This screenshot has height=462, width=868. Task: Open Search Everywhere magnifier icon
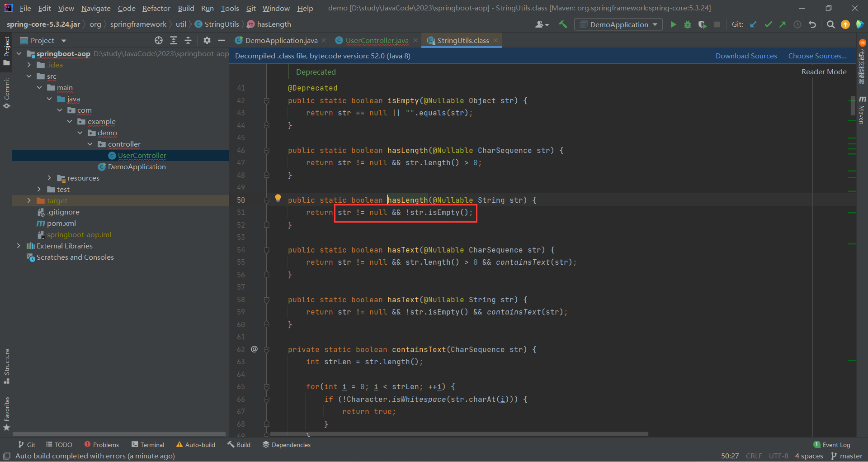pos(830,24)
